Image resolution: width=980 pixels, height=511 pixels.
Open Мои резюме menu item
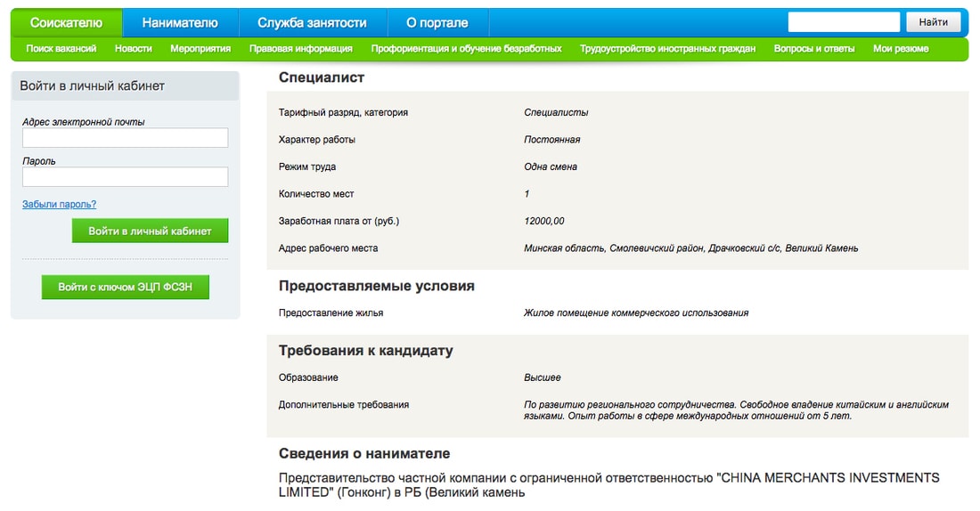click(x=901, y=49)
